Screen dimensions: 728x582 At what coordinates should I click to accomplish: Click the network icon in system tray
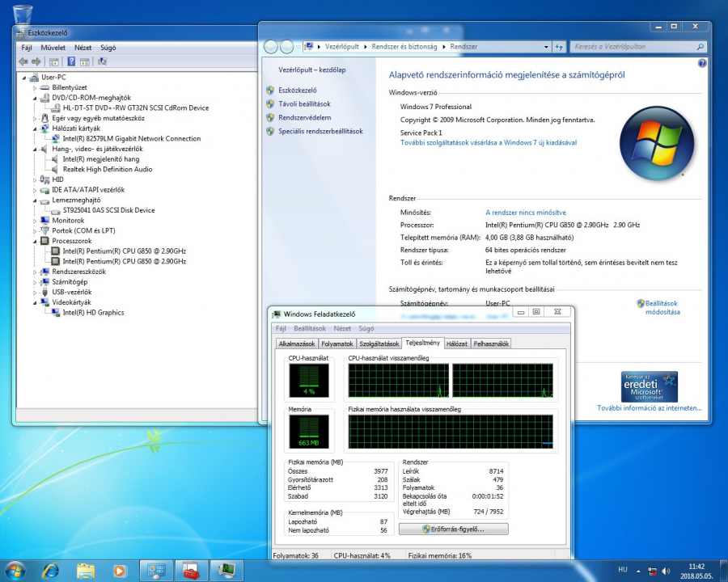(x=652, y=571)
